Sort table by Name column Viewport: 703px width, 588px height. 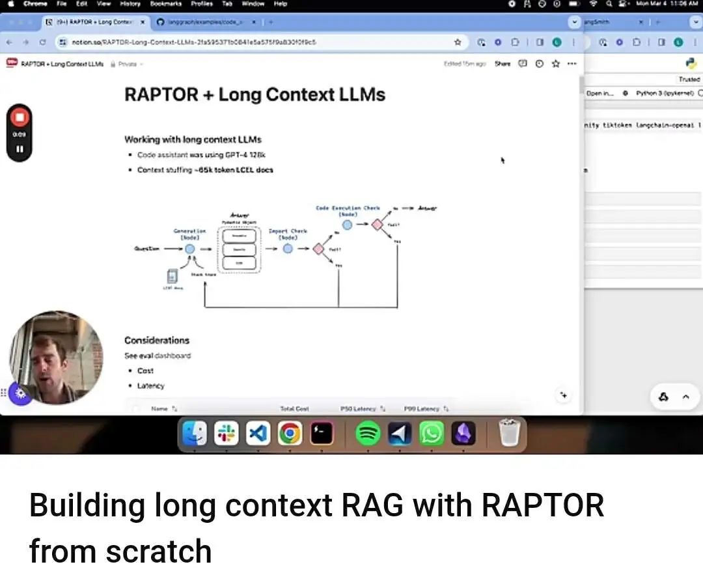click(164, 408)
